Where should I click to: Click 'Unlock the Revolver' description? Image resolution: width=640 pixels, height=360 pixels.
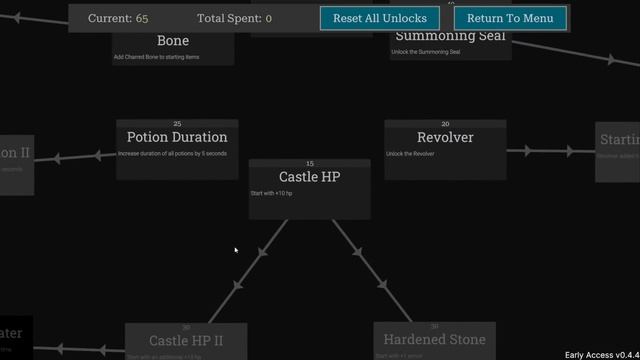410,154
